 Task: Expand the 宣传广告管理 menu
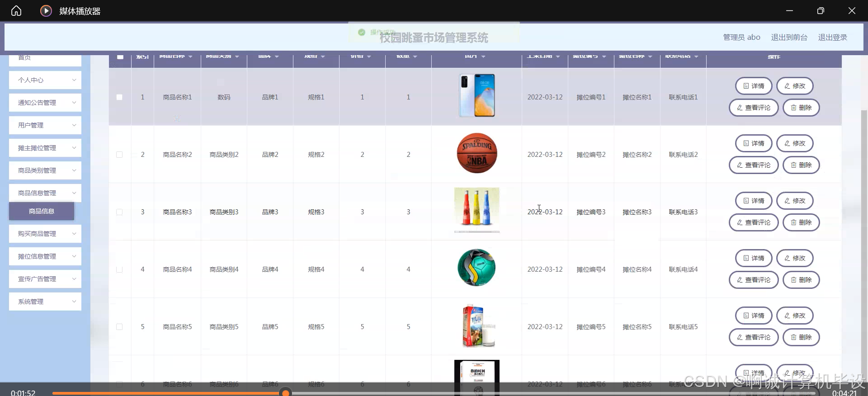(x=45, y=279)
